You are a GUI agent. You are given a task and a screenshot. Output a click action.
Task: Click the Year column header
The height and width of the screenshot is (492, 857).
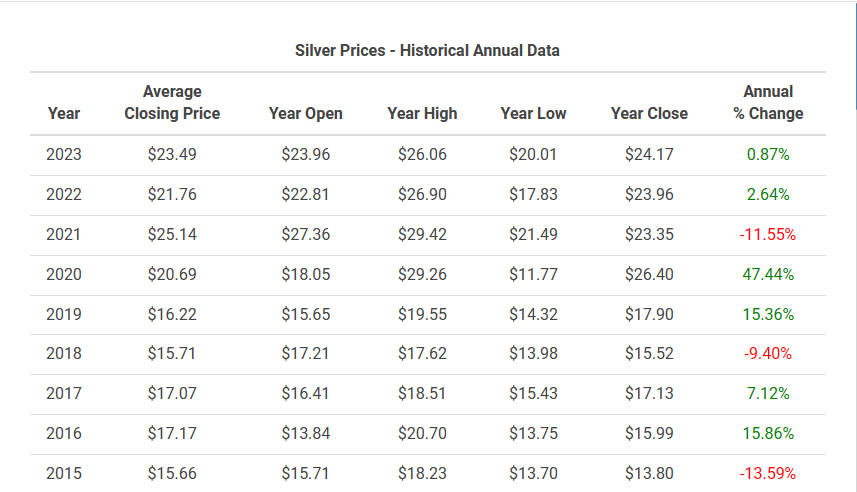tap(64, 113)
